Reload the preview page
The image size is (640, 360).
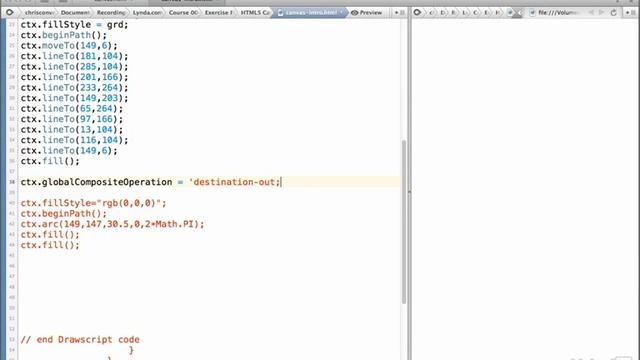pos(613,13)
